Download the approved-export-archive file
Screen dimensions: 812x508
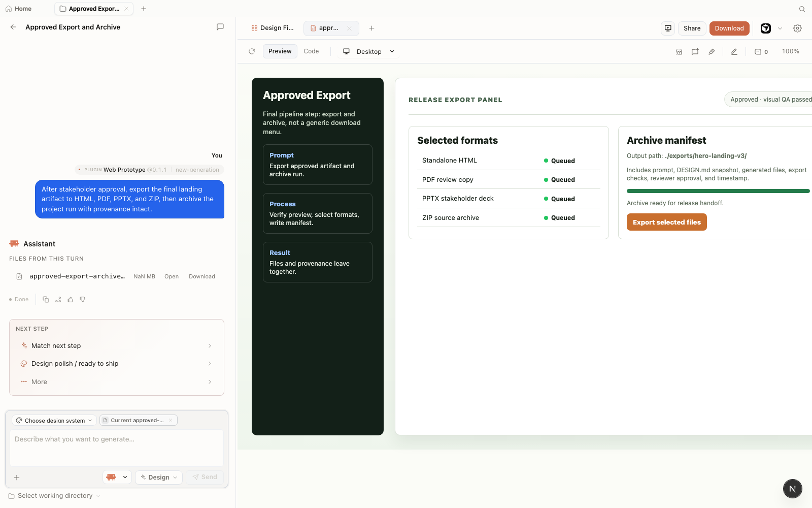click(x=202, y=276)
